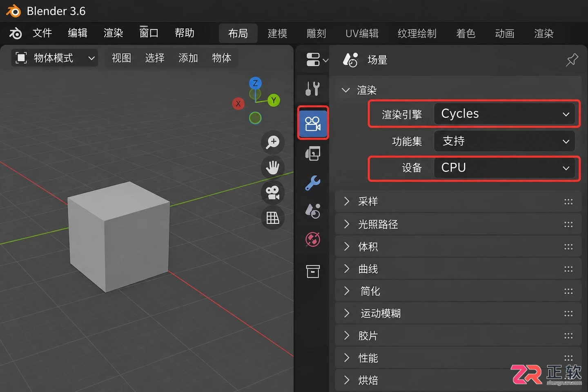Screen dimensions: 588x392
Task: Switch to the UV编辑 workspace tab
Action: (362, 33)
